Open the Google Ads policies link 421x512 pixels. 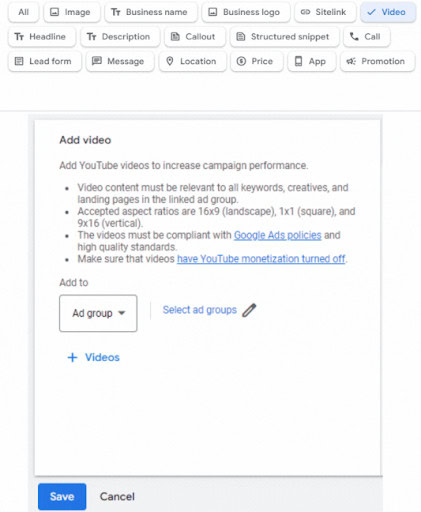click(x=277, y=235)
